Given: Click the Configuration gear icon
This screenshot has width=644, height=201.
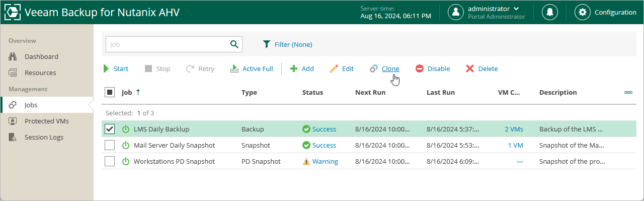Looking at the screenshot, I should [583, 12].
